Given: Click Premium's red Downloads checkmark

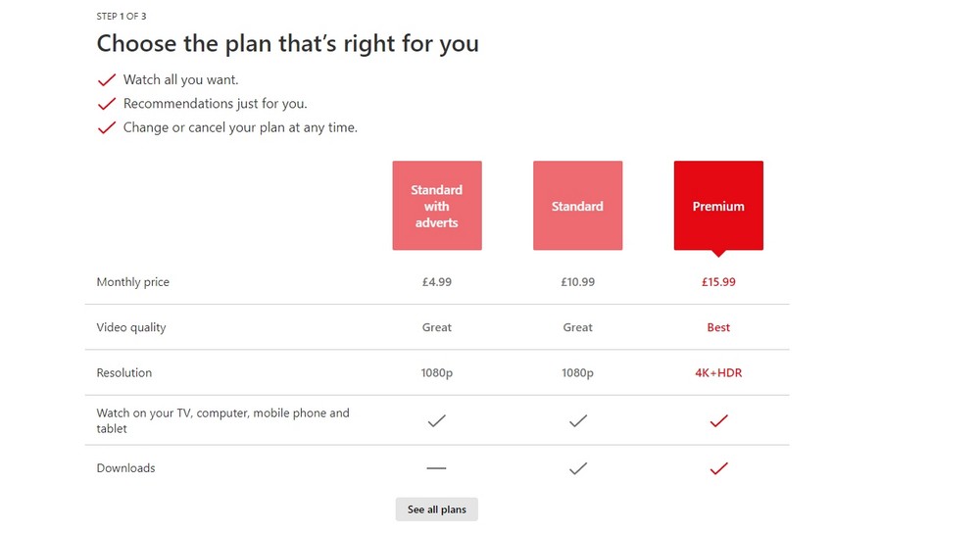Looking at the screenshot, I should click(718, 468).
